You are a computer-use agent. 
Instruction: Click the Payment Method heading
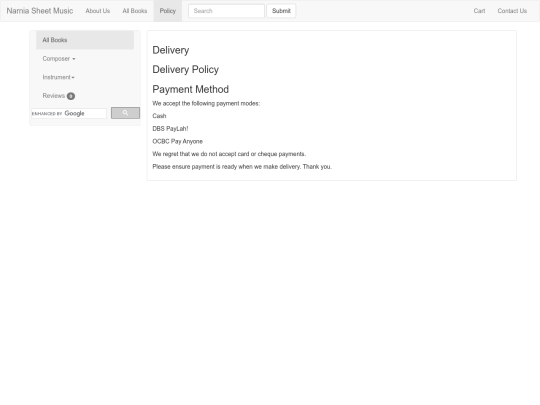pos(190,90)
